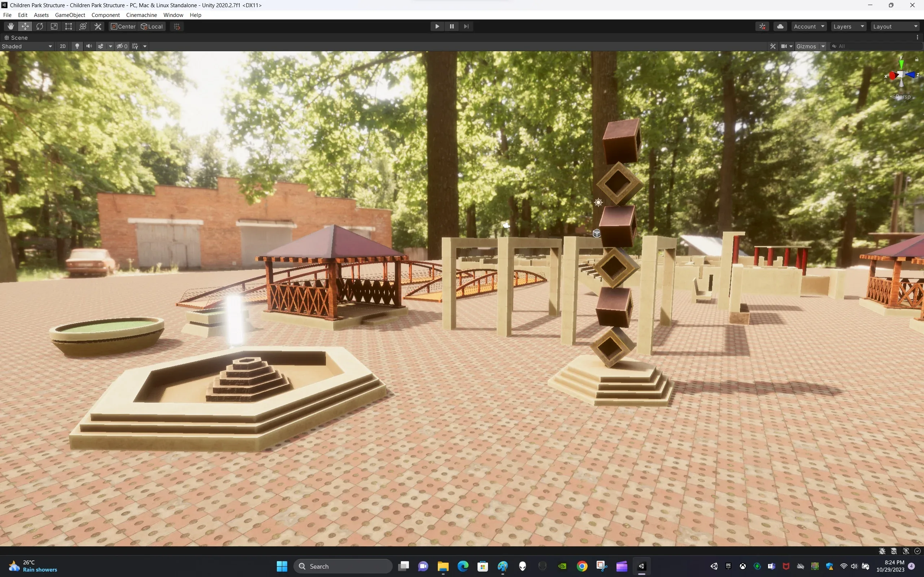Open the GameObject menu

(x=70, y=15)
